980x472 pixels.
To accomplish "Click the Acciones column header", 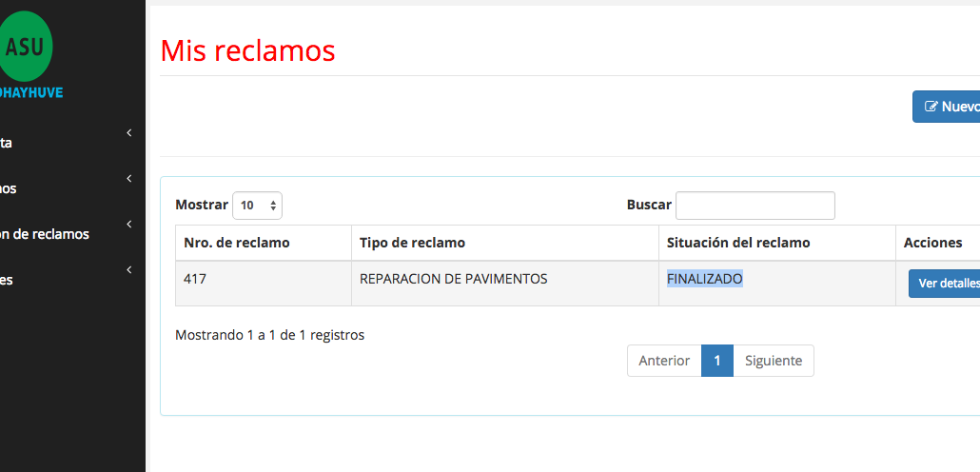I will 933,243.
